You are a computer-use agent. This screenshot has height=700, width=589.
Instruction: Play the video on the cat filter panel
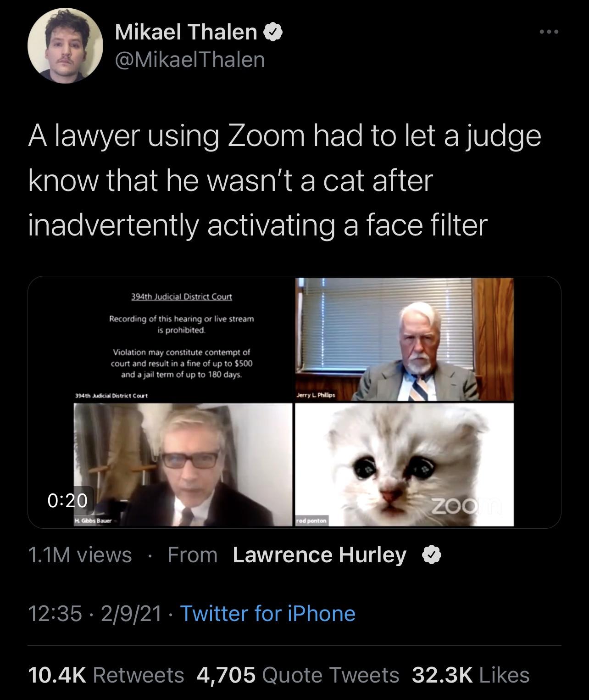tap(404, 464)
